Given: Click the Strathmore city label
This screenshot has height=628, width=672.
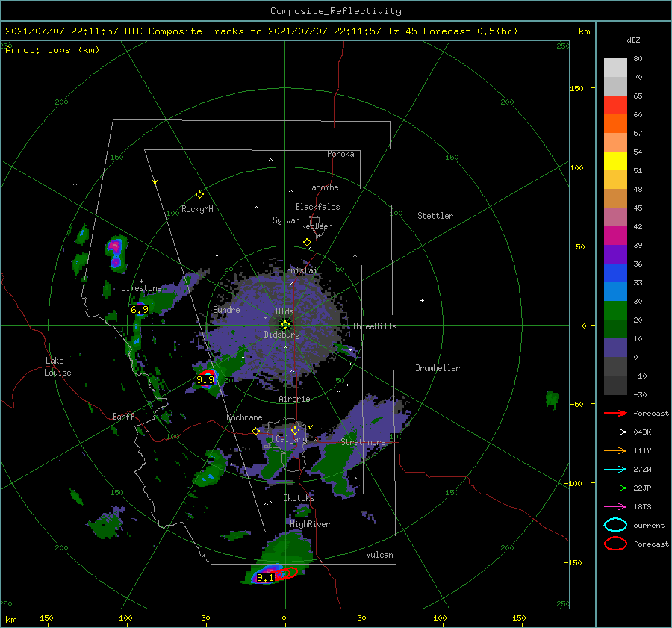Looking at the screenshot, I should pyautogui.click(x=363, y=441).
